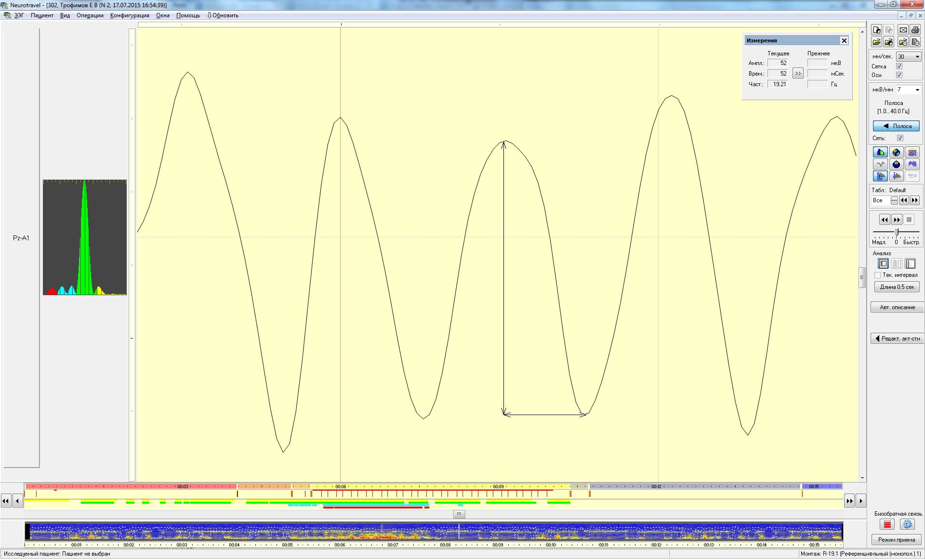
Task: Click the blue topographic head map icon
Action: coord(896,165)
